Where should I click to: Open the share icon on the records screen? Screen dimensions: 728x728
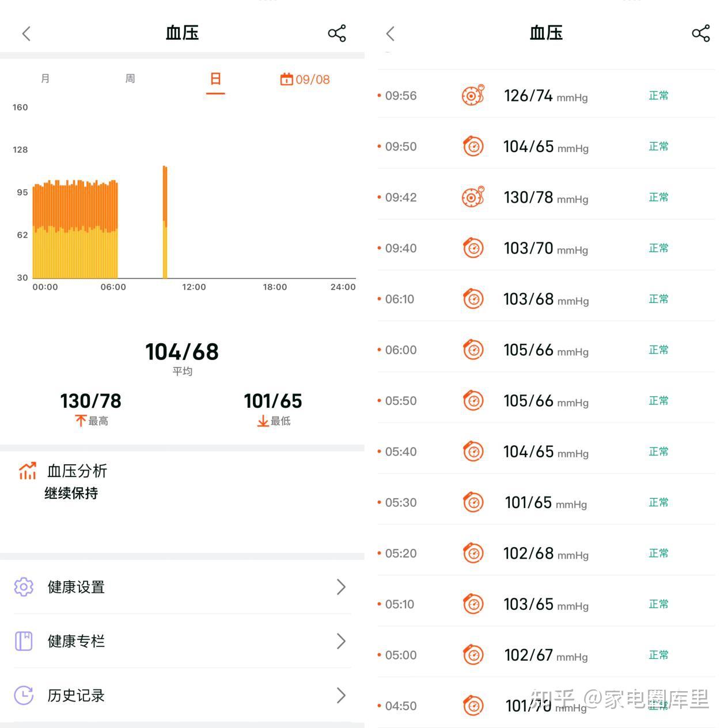pos(701,33)
